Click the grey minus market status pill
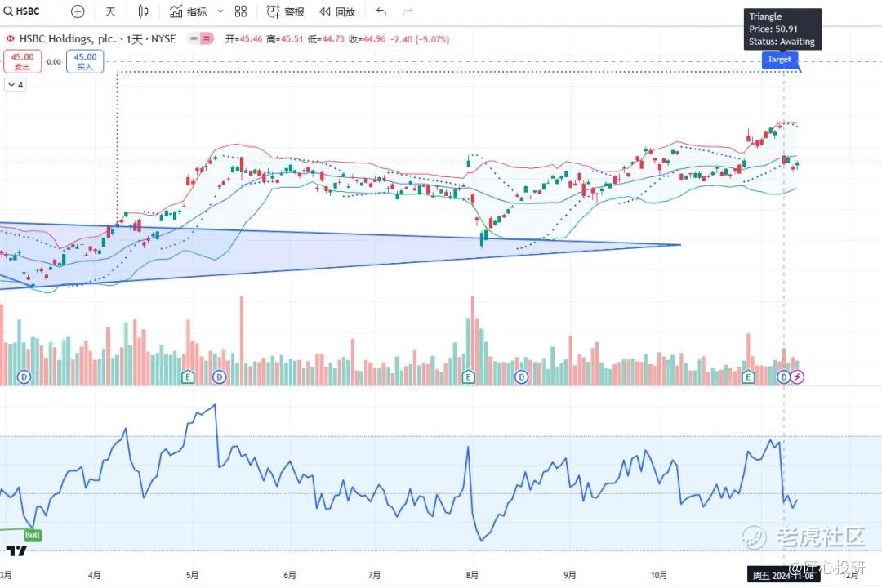Viewport: 882px width, 588px height. tap(194, 39)
